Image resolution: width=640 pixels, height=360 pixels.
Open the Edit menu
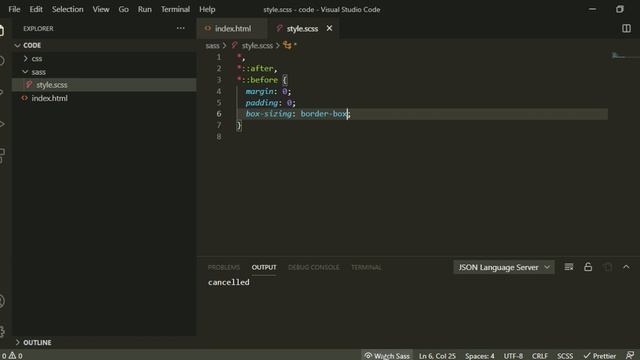(36, 9)
